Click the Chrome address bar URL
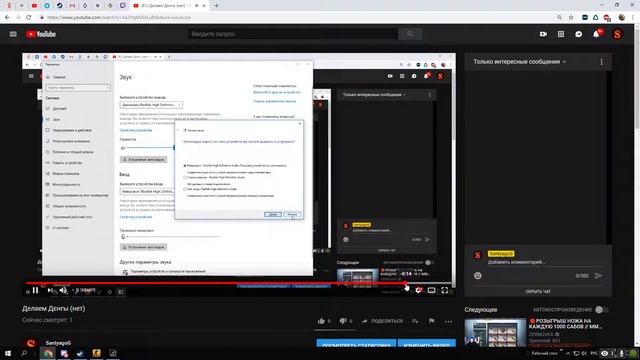Screen dimensions: 640x360 (118, 18)
